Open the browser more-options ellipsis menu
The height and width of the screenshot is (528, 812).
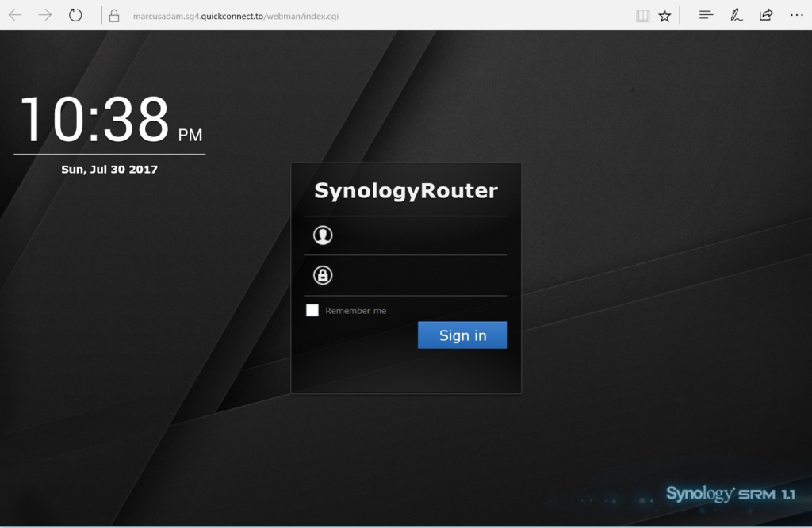(796, 15)
